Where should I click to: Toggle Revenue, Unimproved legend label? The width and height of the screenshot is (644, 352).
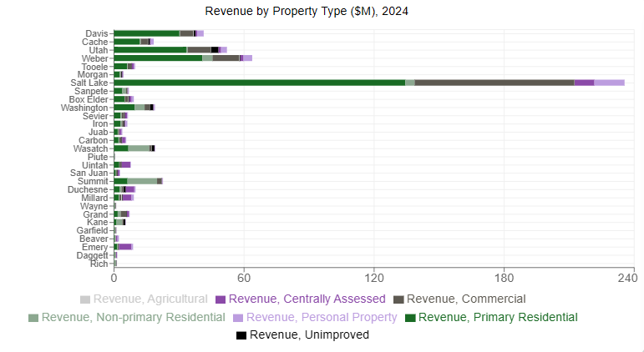pos(309,335)
